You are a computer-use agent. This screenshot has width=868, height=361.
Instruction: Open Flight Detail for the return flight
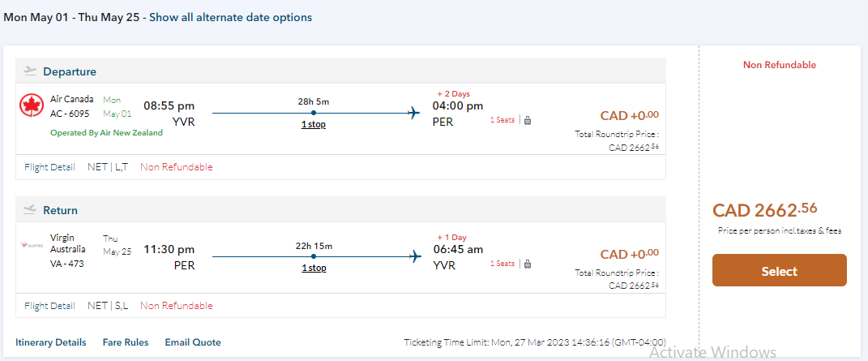coord(49,306)
